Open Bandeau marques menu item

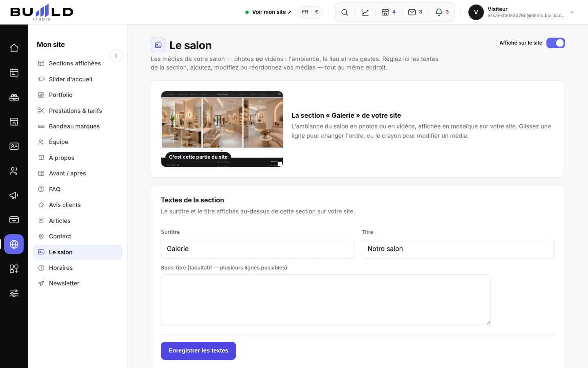click(78, 126)
